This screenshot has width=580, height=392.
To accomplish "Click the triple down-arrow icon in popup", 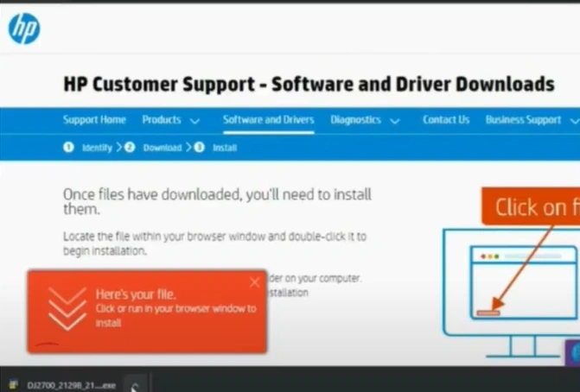I will (x=67, y=309).
